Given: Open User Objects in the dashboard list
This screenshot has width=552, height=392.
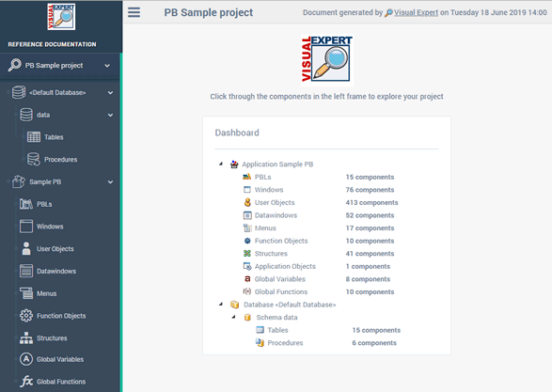Looking at the screenshot, I should (275, 202).
